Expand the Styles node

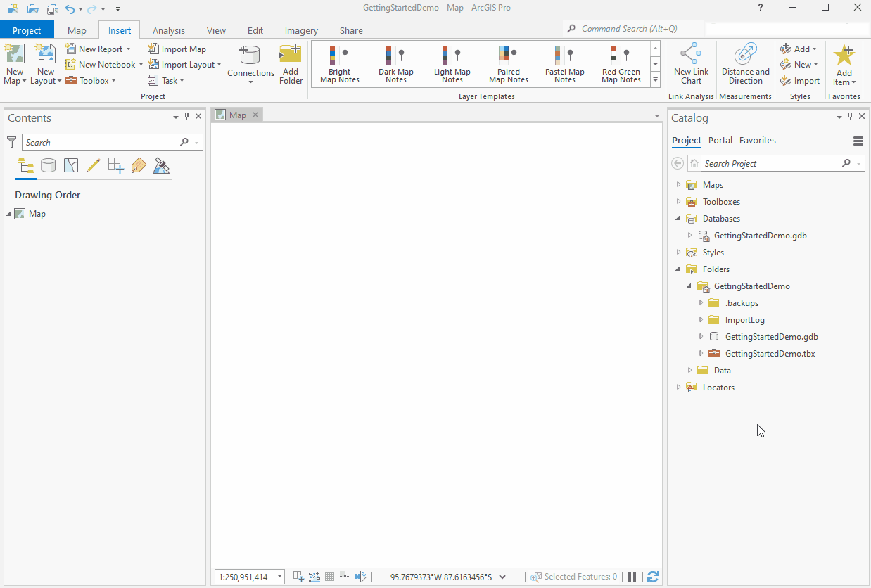678,252
